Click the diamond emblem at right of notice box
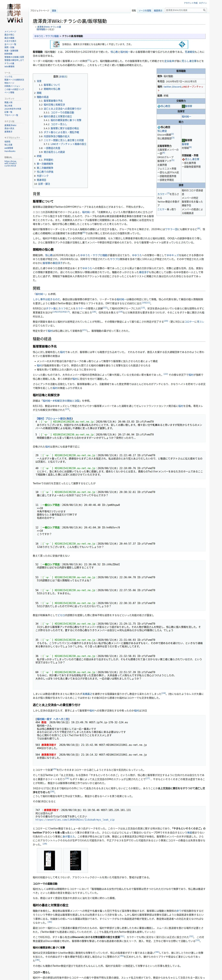 182,45
